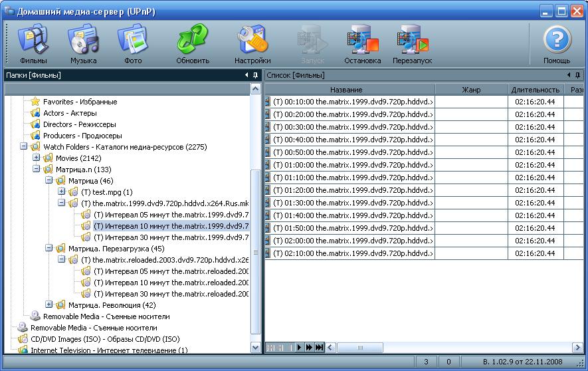Collapse the Папки panel with arrow

pos(246,76)
